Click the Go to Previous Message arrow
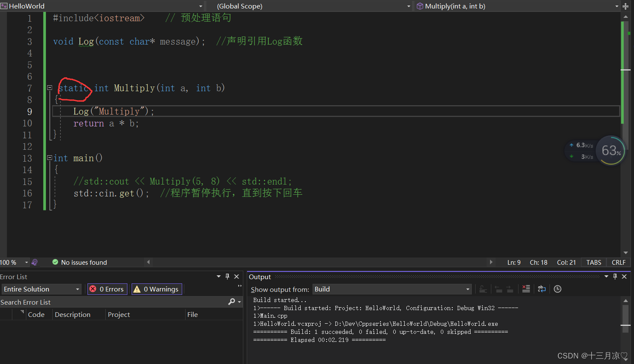 tap(498, 289)
